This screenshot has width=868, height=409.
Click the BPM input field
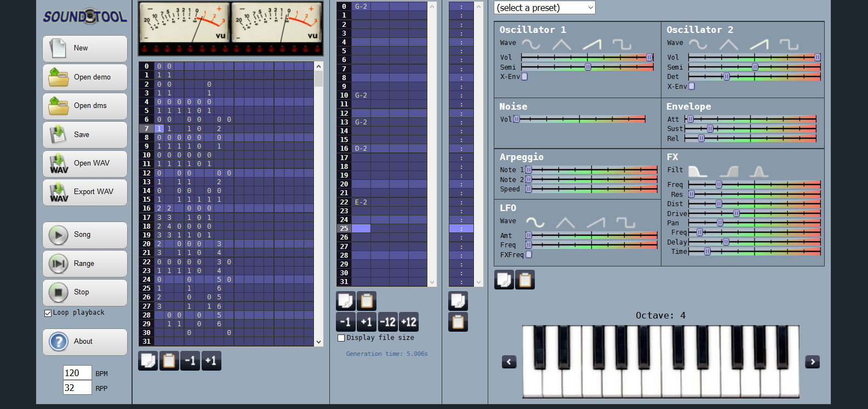pos(77,373)
